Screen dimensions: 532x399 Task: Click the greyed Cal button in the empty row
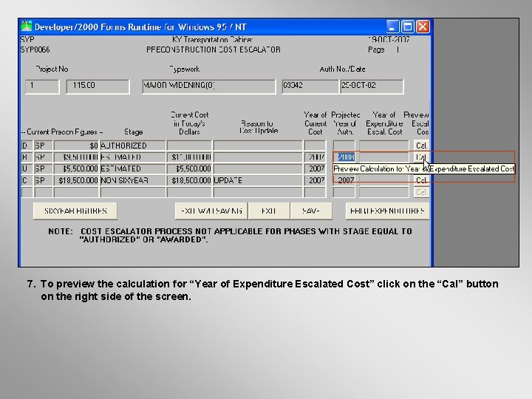click(421, 192)
